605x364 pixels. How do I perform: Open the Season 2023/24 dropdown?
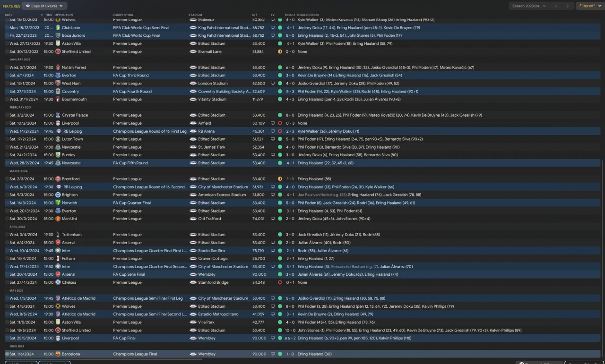tap(528, 6)
